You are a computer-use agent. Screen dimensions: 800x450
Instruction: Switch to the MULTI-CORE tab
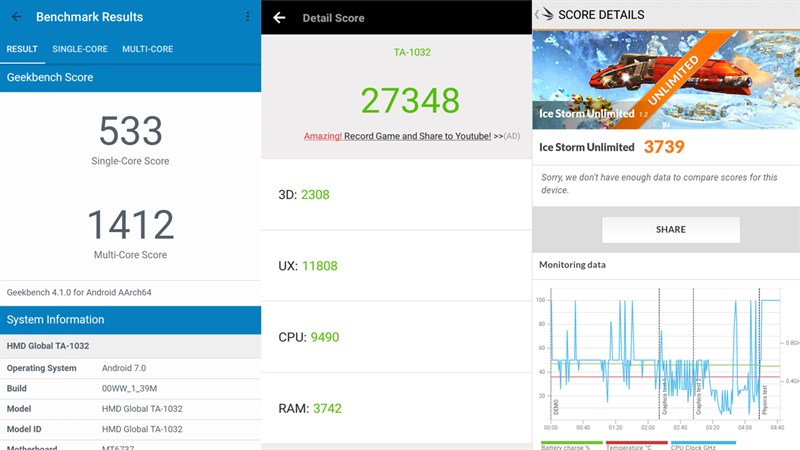click(147, 49)
